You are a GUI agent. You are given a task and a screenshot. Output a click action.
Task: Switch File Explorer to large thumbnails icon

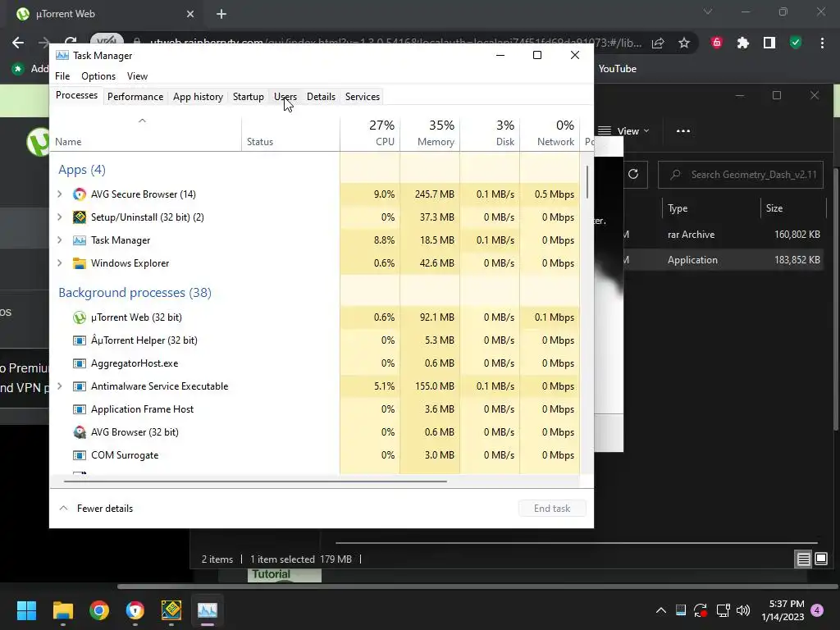point(821,559)
